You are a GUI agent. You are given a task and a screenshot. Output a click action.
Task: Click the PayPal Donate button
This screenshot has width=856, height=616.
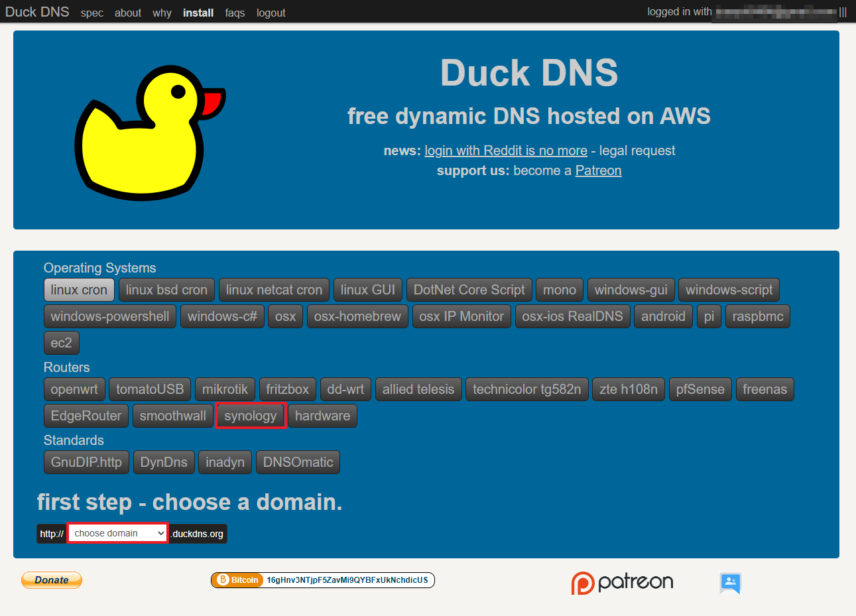pos(52,580)
